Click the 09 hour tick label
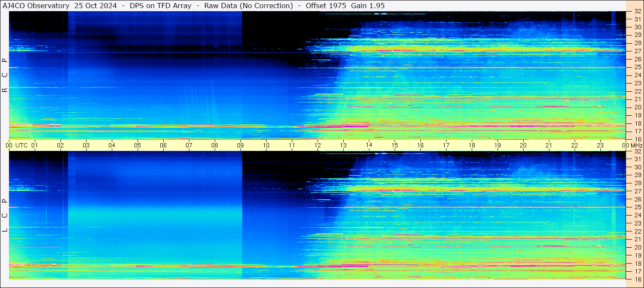This screenshot has height=288, width=644. [x=240, y=145]
